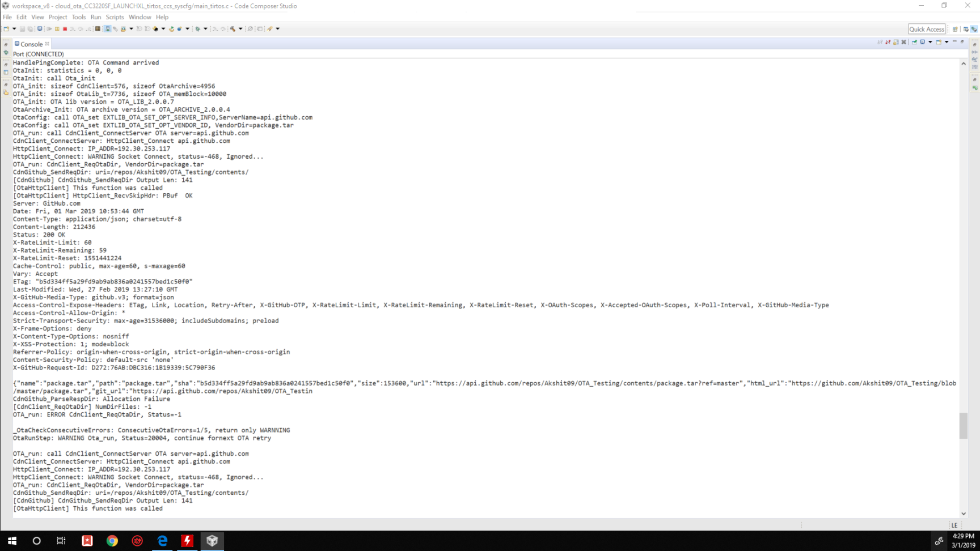Open the Window menu

pos(140,17)
